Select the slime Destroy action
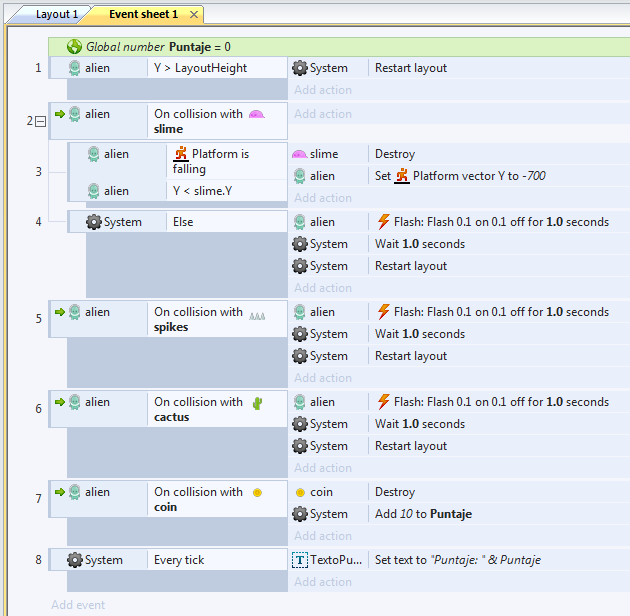 395,154
